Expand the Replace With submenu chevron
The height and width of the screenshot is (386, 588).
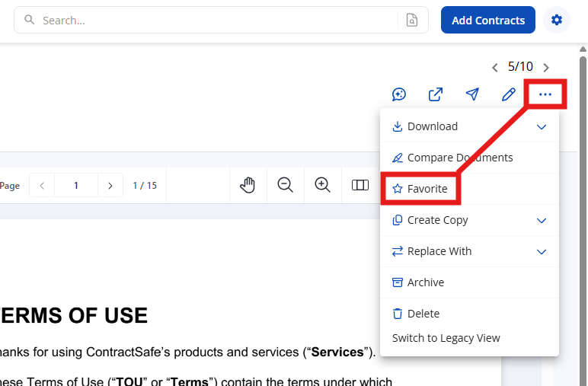pos(542,251)
